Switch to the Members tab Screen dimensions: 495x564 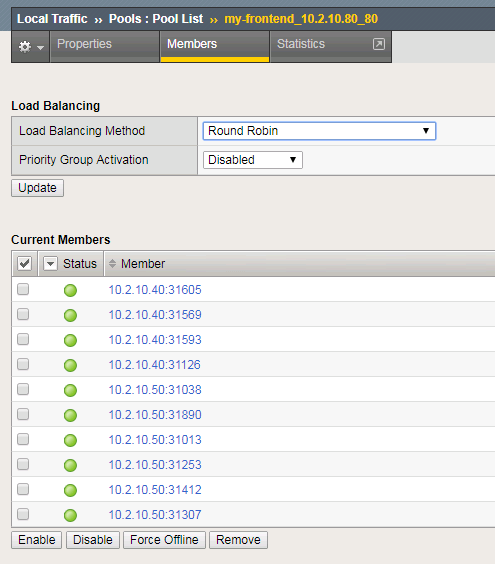tap(215, 47)
